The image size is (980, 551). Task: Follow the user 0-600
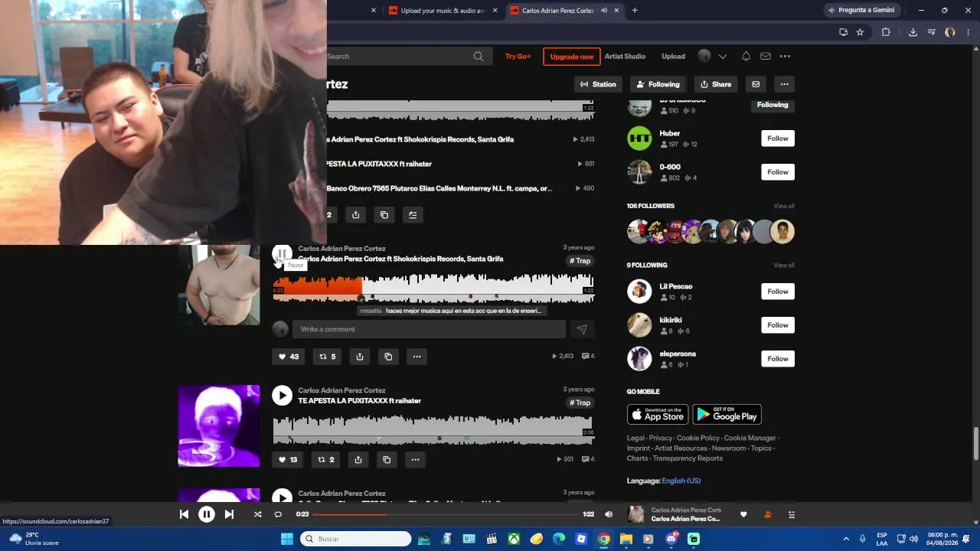click(778, 172)
